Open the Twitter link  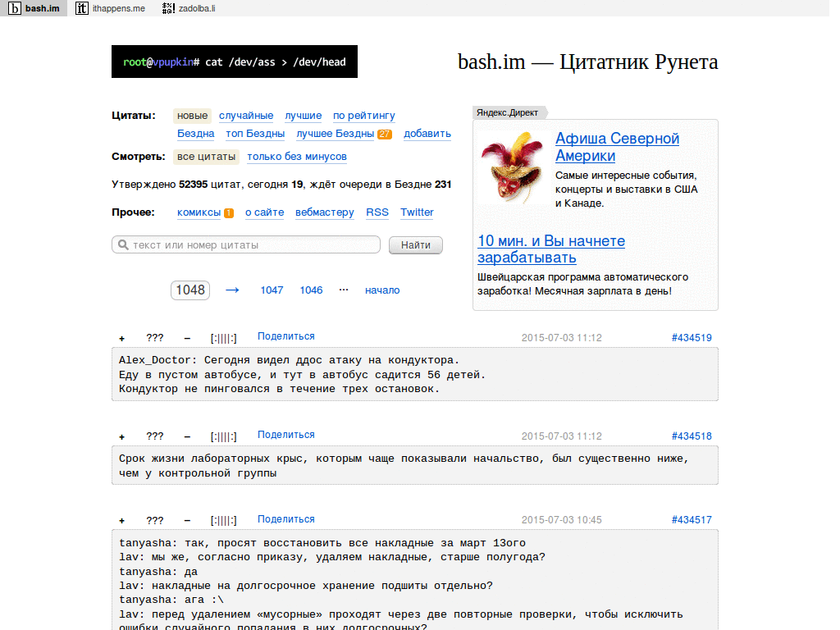pos(417,212)
